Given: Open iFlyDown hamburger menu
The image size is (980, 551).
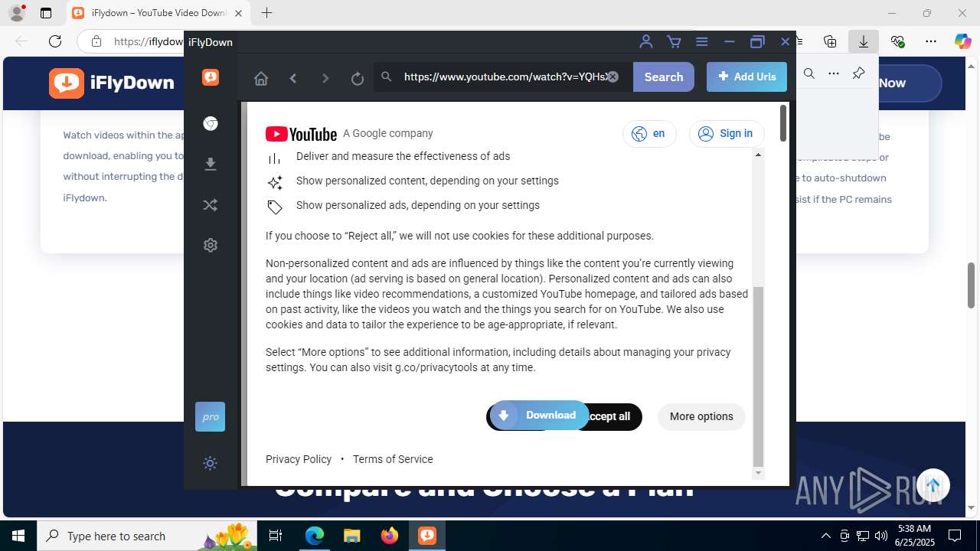Looking at the screenshot, I should [701, 42].
